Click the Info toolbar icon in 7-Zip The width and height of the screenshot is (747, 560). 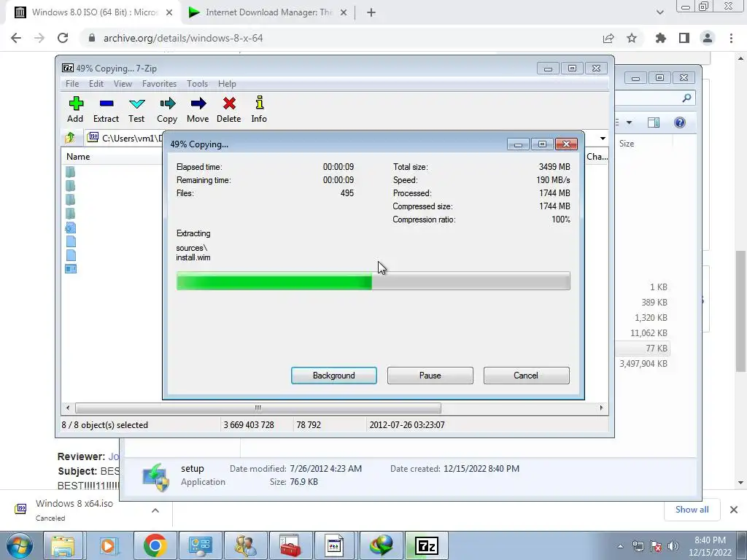(x=259, y=109)
